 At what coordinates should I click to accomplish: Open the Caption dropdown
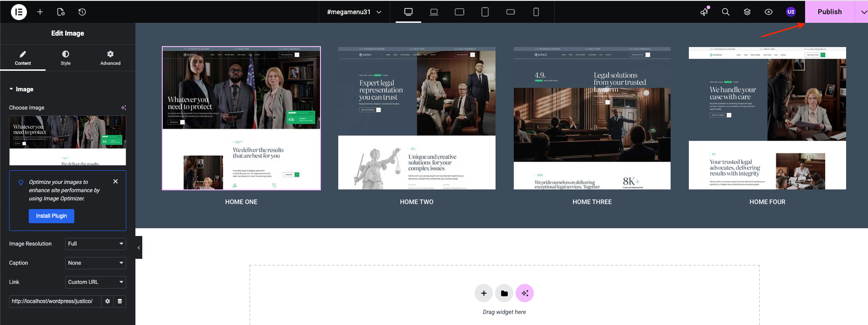(95, 263)
